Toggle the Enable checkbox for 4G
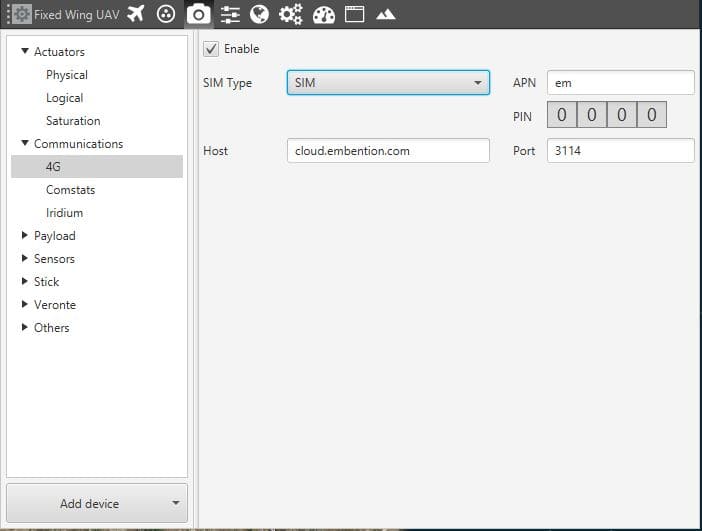This screenshot has height=531, width=702. click(211, 49)
